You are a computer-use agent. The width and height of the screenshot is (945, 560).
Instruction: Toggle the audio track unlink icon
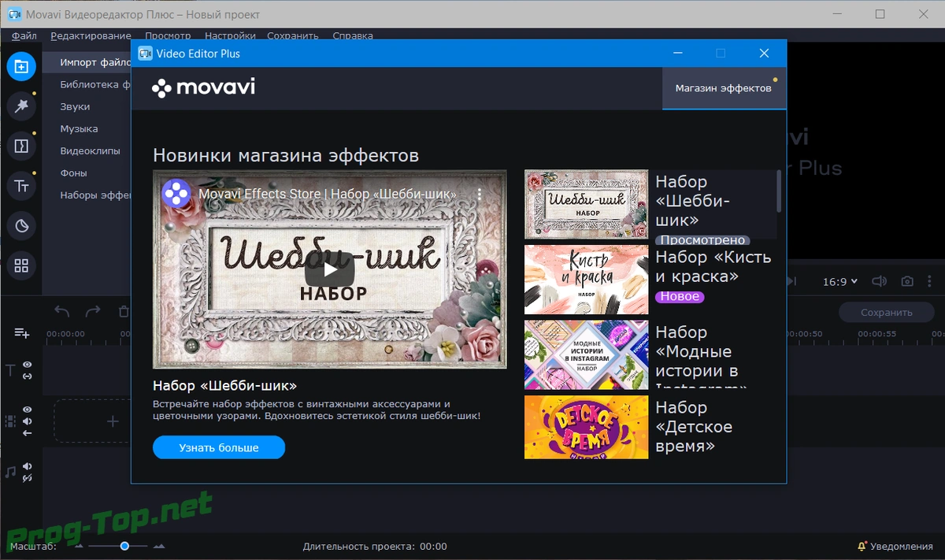[x=28, y=478]
